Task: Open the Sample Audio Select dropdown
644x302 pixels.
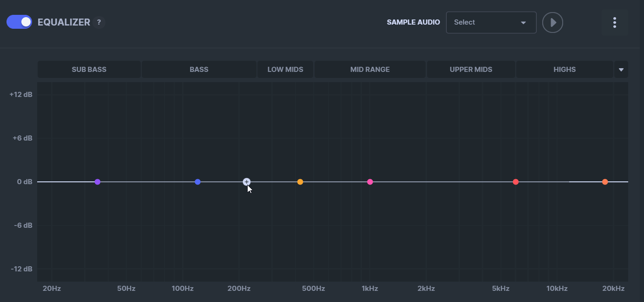Action: 491,22
